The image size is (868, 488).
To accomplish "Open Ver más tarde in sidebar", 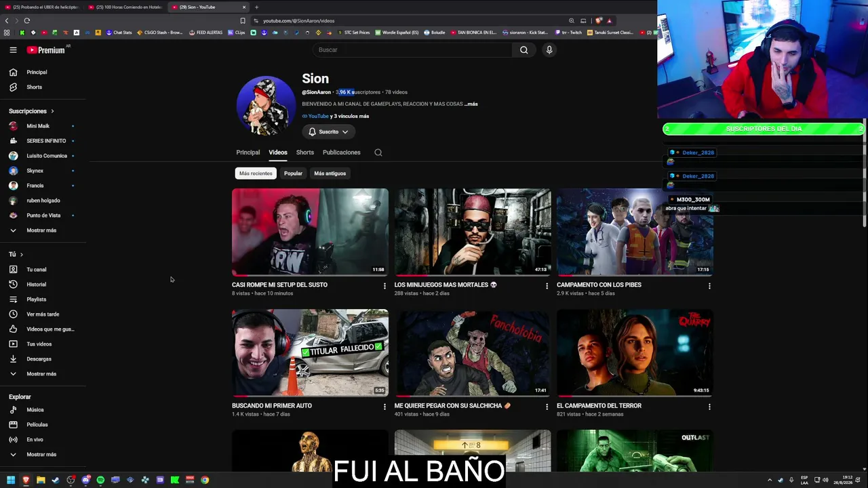I will (43, 314).
